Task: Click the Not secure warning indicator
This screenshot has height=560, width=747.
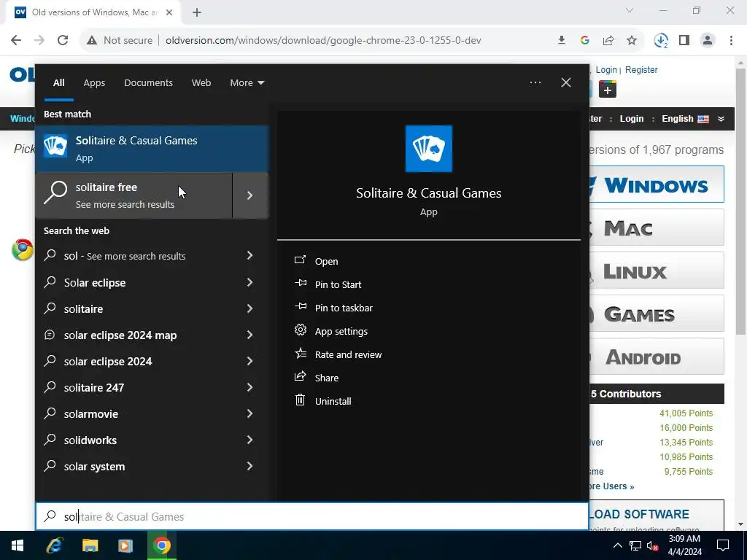Action: tap(120, 41)
